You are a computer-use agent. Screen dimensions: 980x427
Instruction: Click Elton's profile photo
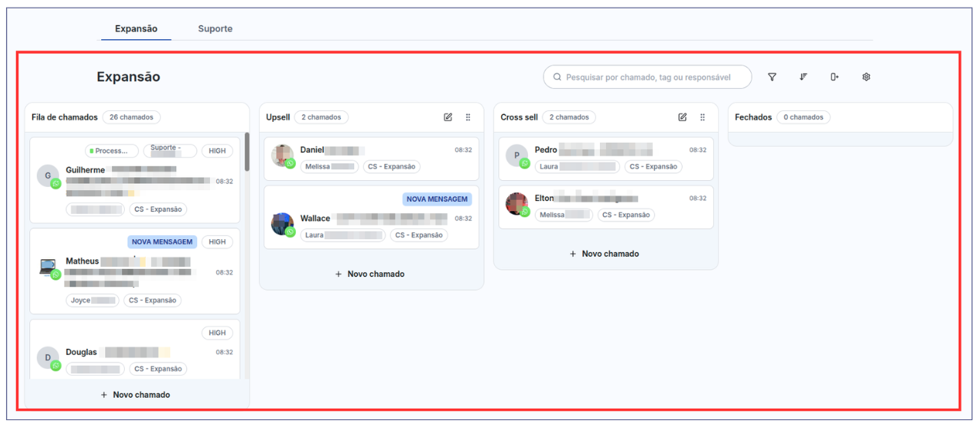click(x=516, y=204)
